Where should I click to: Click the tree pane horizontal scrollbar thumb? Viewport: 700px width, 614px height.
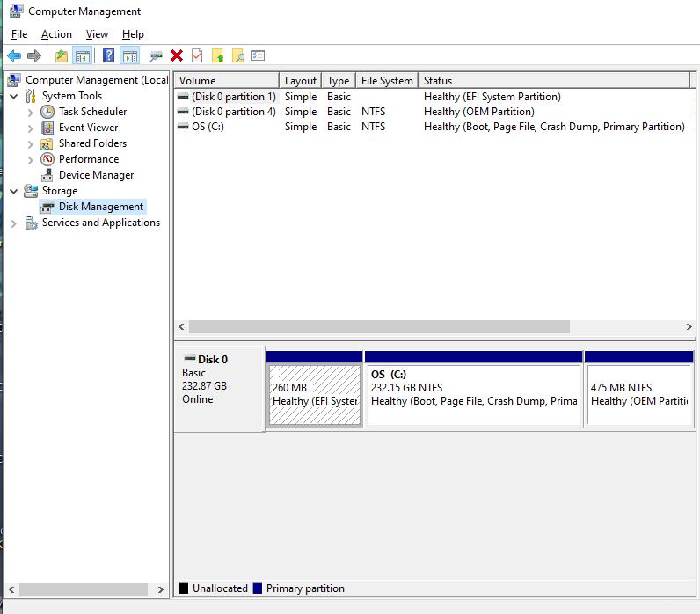tap(84, 590)
